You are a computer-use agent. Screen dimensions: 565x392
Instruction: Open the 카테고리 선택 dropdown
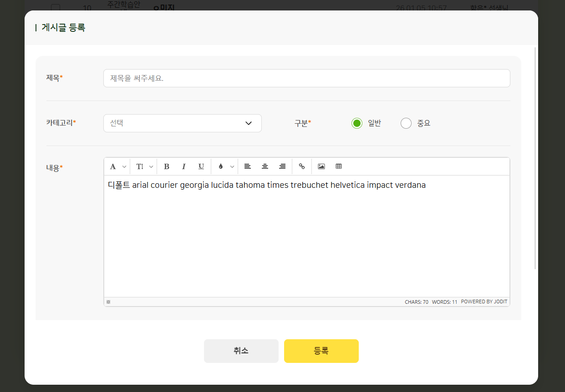182,123
